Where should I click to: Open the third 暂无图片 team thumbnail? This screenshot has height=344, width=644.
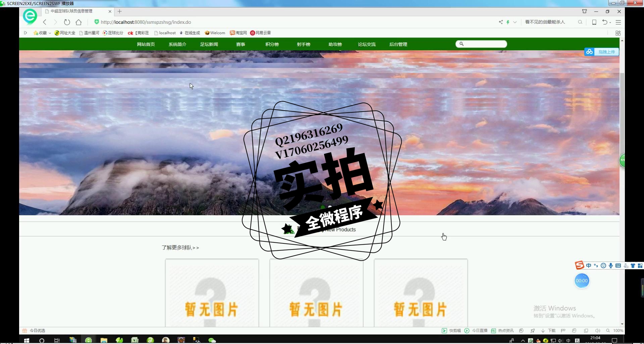(x=421, y=293)
